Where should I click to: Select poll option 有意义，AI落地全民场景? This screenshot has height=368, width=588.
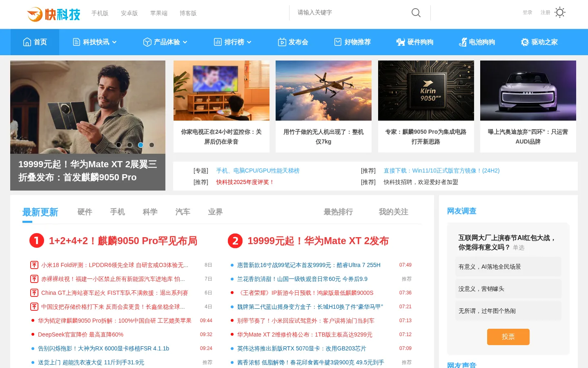(508, 267)
